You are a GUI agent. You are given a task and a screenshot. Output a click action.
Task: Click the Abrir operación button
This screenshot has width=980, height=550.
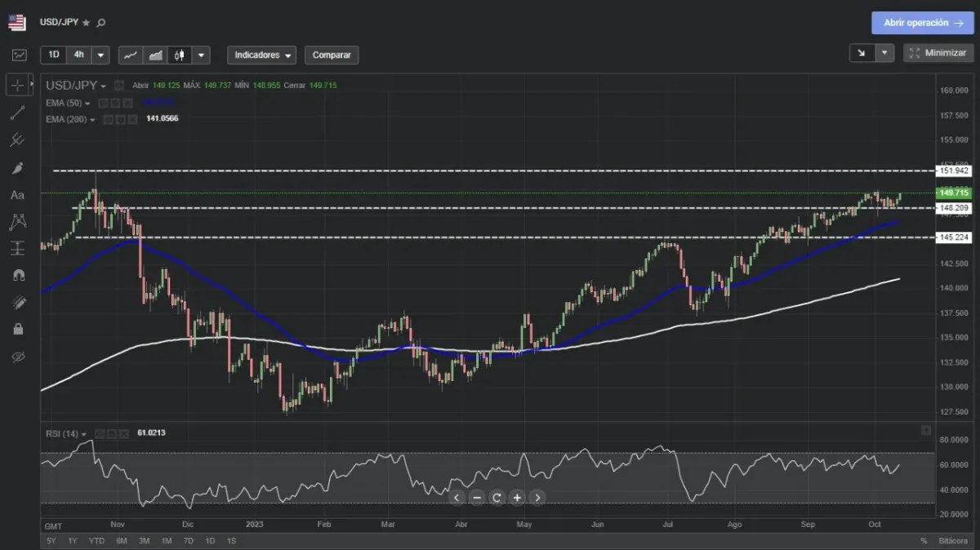[x=923, y=23]
